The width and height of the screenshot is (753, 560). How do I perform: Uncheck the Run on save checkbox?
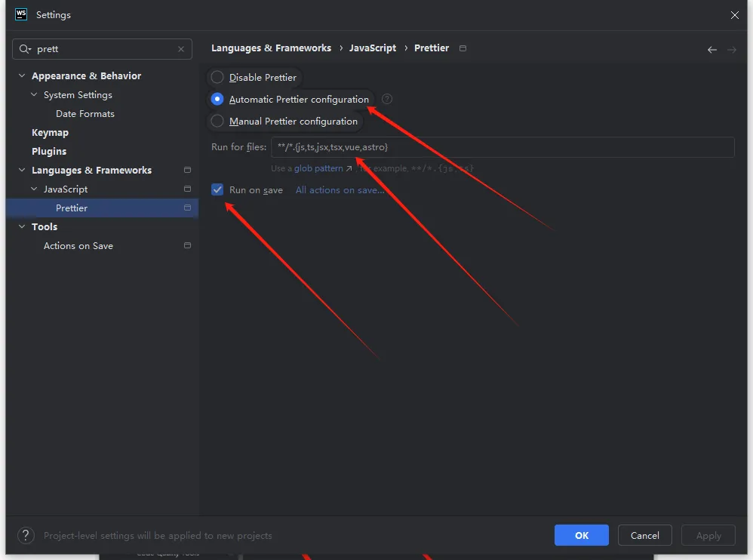tap(217, 189)
